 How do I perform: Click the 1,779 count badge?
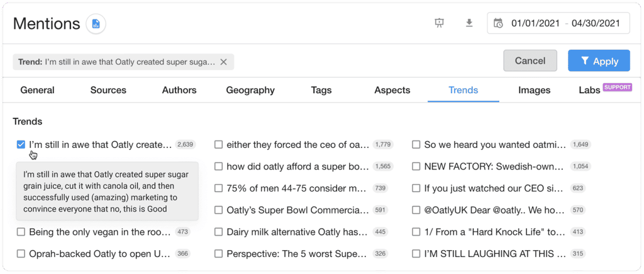[383, 145]
